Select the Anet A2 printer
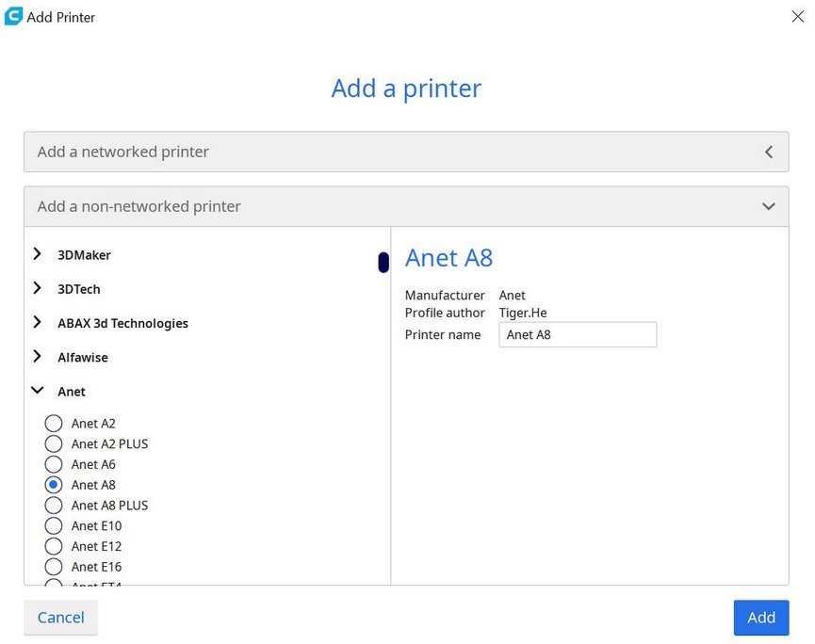Image resolution: width=815 pixels, height=644 pixels. (x=54, y=424)
